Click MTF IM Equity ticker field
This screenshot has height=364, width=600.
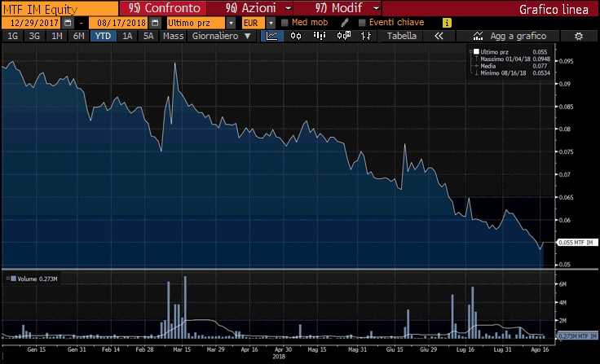(60, 9)
